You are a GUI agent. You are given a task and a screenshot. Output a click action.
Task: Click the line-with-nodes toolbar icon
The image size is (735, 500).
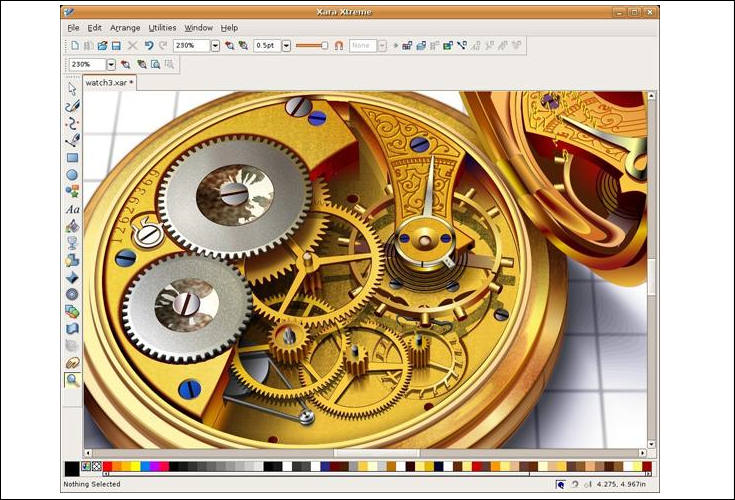point(462,45)
